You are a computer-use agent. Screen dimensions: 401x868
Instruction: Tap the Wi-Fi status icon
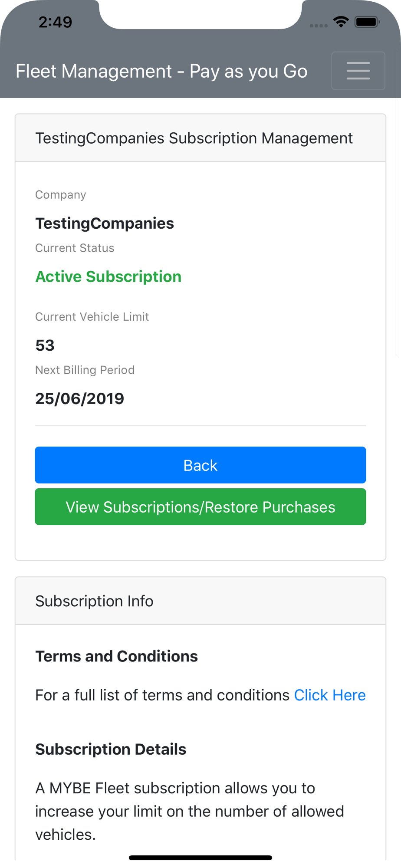[x=341, y=22]
